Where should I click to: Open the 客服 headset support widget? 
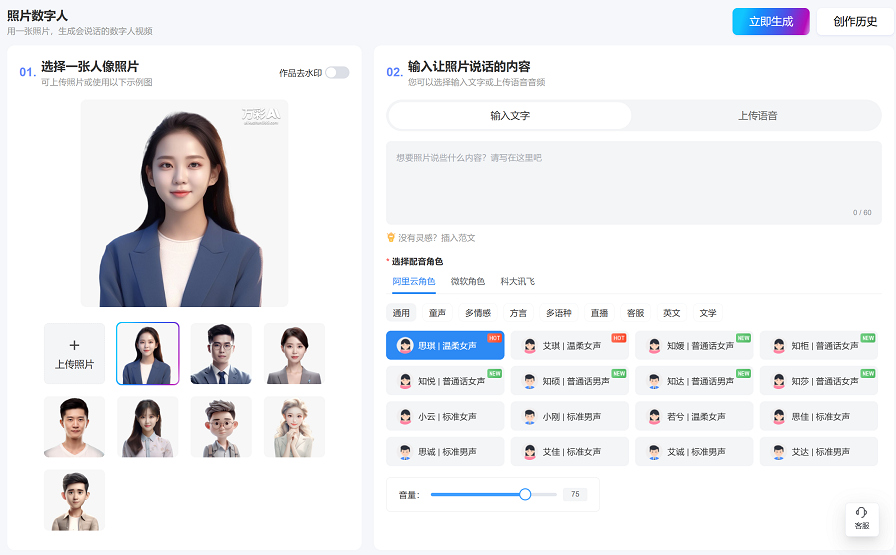point(862,518)
